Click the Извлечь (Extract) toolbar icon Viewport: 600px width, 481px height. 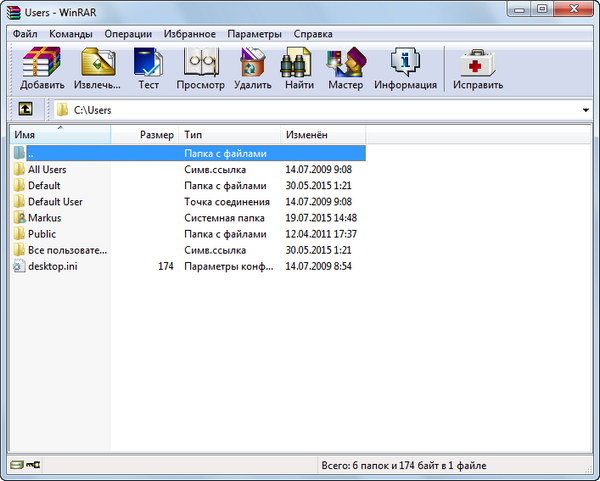[x=98, y=68]
